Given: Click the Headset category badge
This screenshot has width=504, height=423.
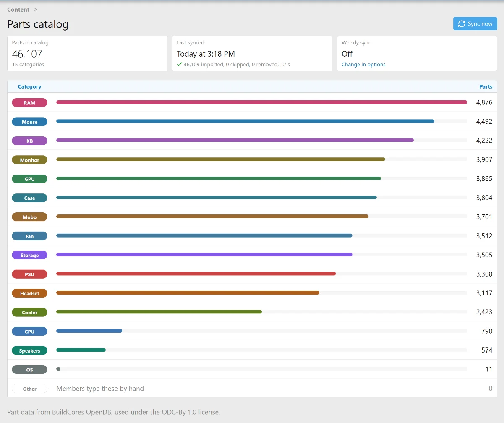Looking at the screenshot, I should (29, 293).
